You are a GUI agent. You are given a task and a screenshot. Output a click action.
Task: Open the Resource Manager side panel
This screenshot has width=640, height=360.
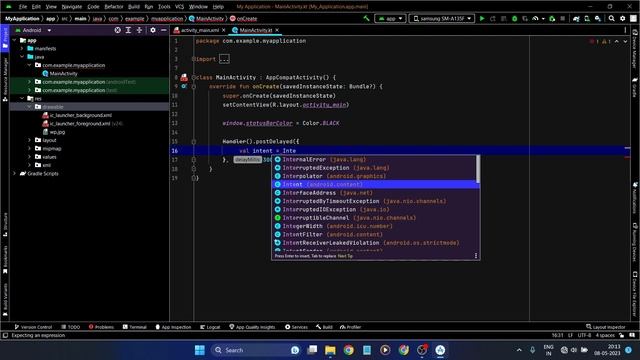click(x=5, y=80)
